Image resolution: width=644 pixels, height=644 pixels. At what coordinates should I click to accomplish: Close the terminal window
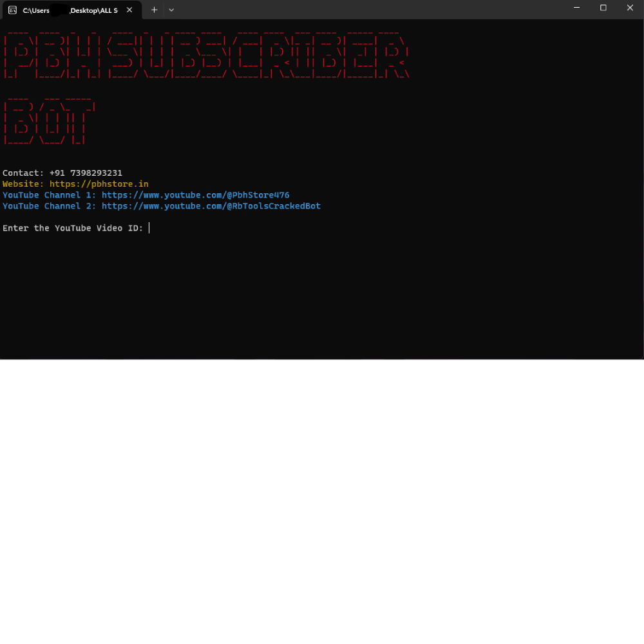[629, 8]
